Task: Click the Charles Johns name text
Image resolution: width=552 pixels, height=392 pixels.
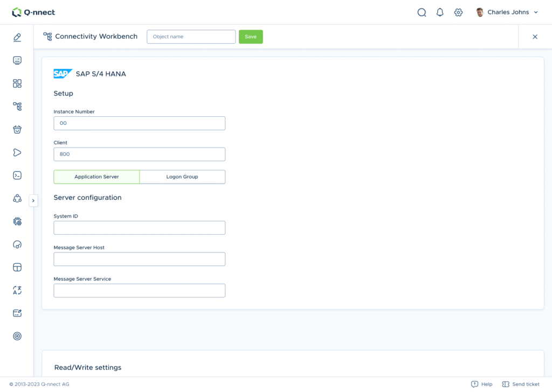Action: [x=508, y=12]
